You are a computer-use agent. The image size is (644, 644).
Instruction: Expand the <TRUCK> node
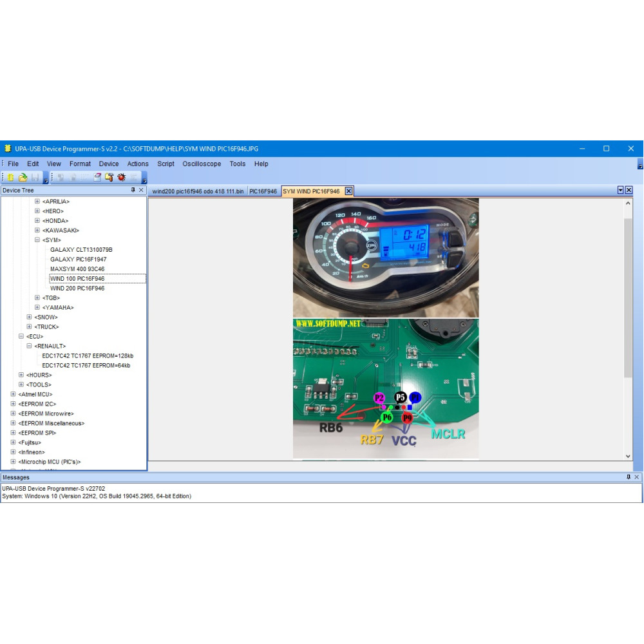pos(29,327)
